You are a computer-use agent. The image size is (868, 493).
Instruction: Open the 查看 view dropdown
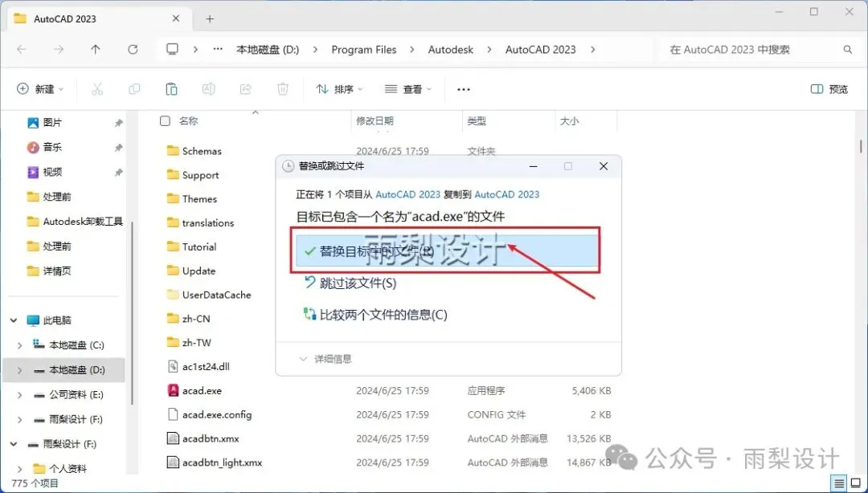pos(408,89)
